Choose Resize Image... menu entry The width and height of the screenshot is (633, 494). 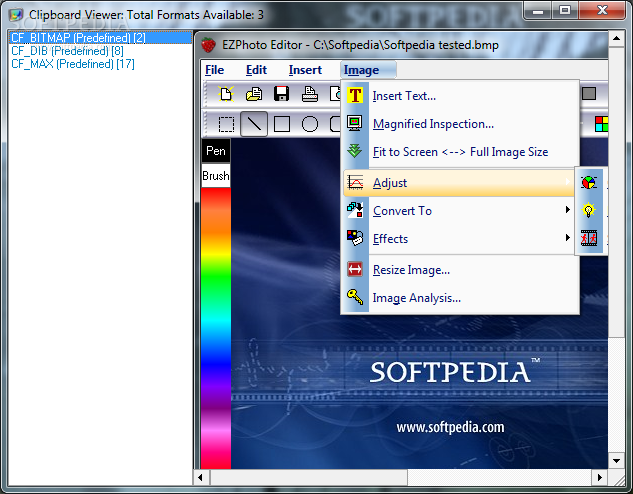(460, 270)
